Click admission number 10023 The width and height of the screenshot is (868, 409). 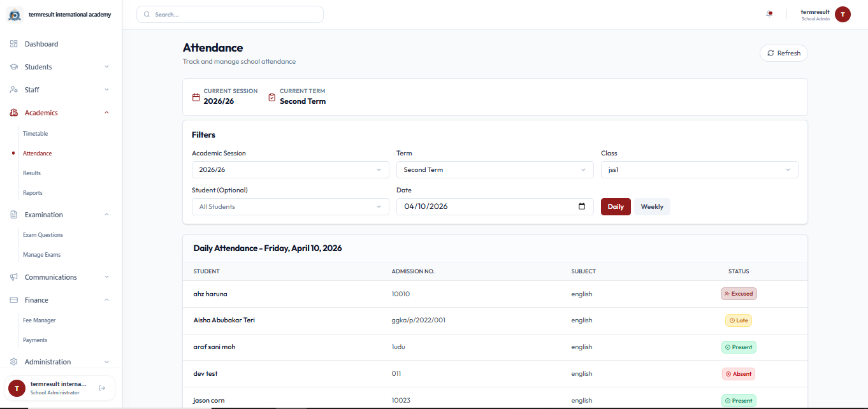[401, 401]
